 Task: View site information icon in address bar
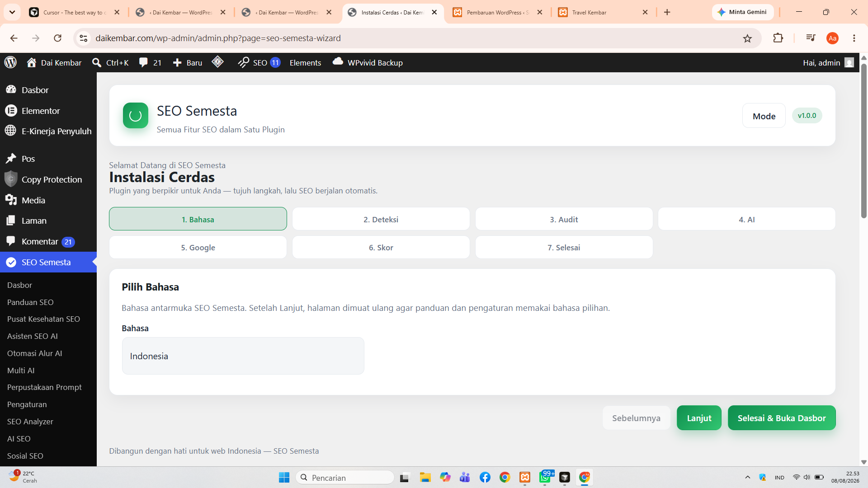(84, 38)
